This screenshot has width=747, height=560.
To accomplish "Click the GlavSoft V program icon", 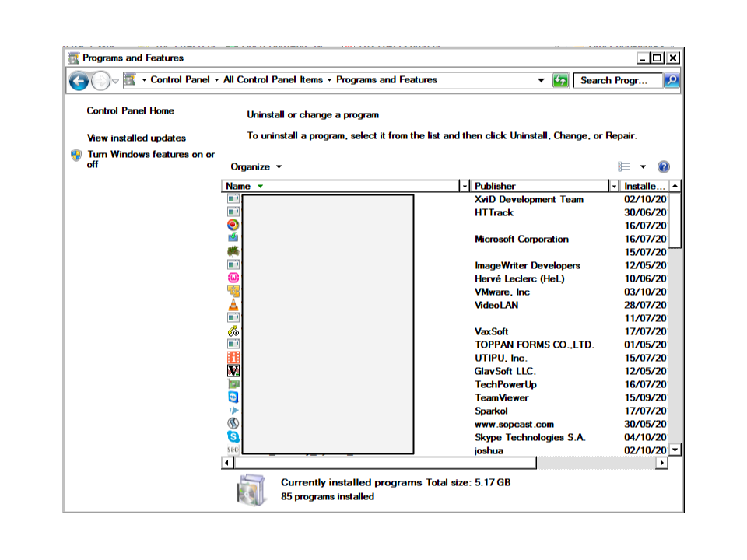I will (233, 370).
